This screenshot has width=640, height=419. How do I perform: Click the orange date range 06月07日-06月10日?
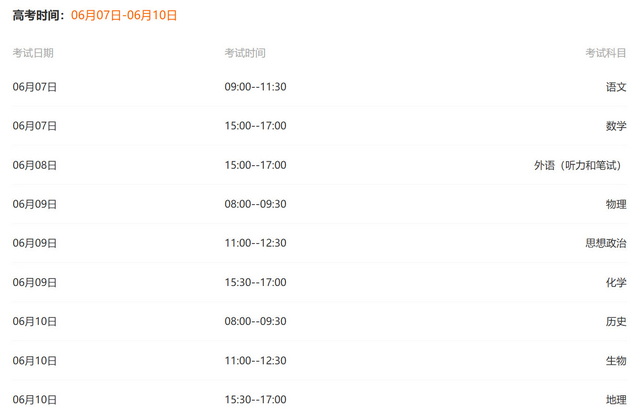(x=124, y=15)
